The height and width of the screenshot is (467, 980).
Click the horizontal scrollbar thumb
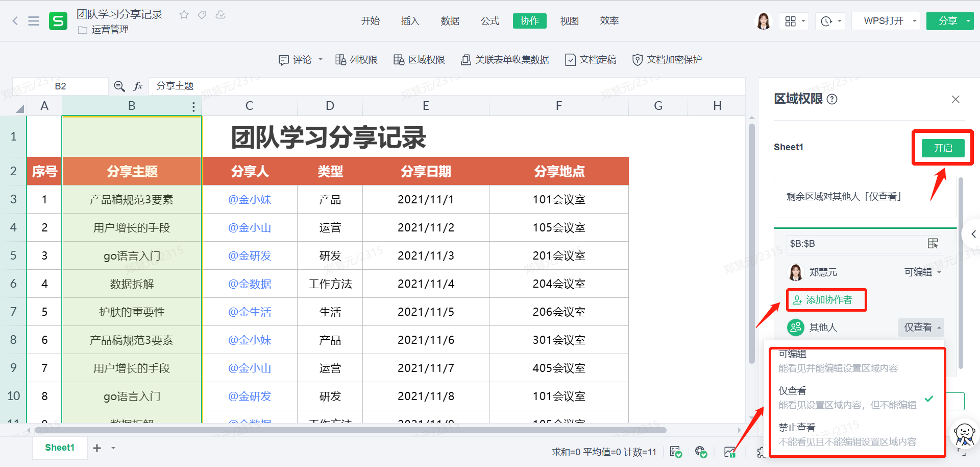[x=351, y=430]
